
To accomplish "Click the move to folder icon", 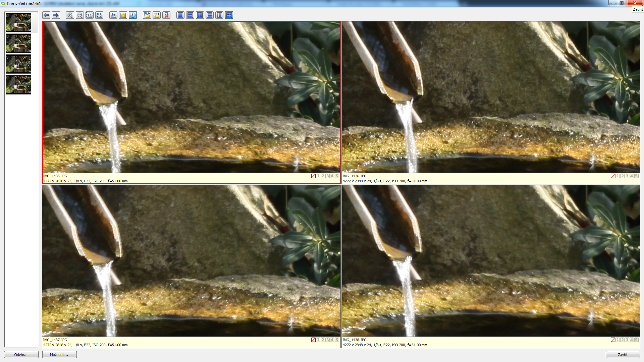I will pos(157,15).
